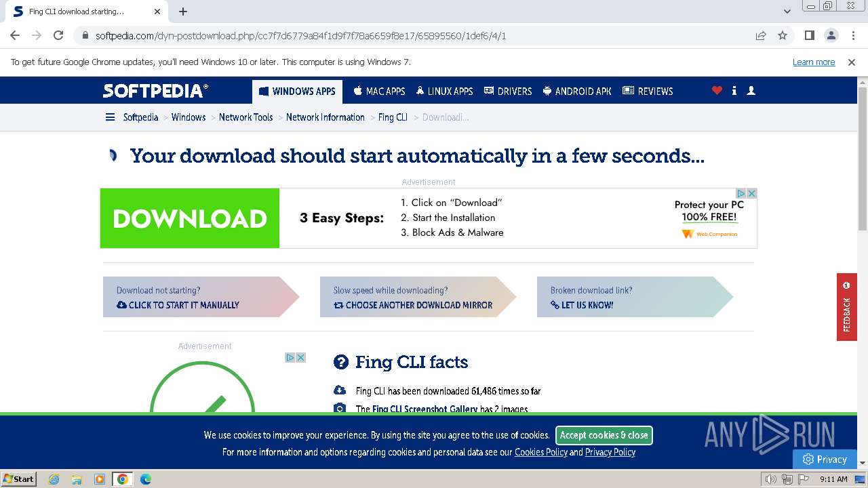Viewport: 868px width, 488px height.
Task: Switch to Linux Apps tab
Action: tap(444, 91)
